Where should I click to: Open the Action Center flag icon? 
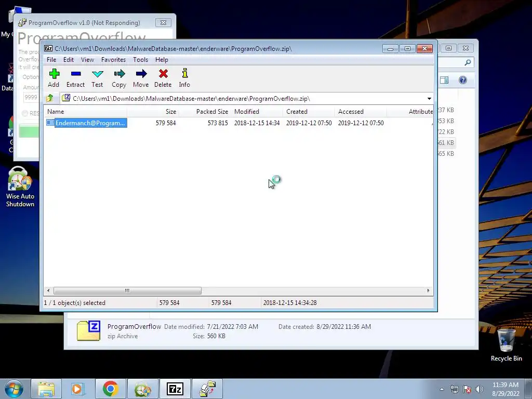[467, 389]
